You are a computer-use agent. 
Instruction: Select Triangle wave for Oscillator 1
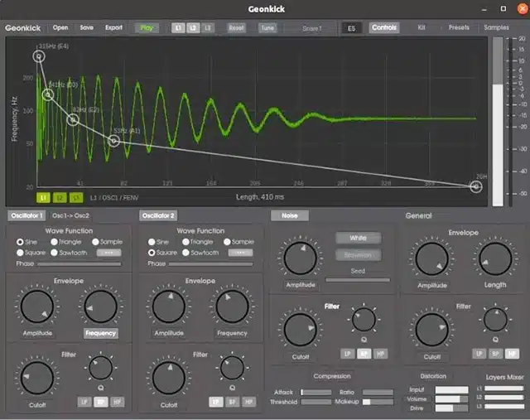coord(66,242)
